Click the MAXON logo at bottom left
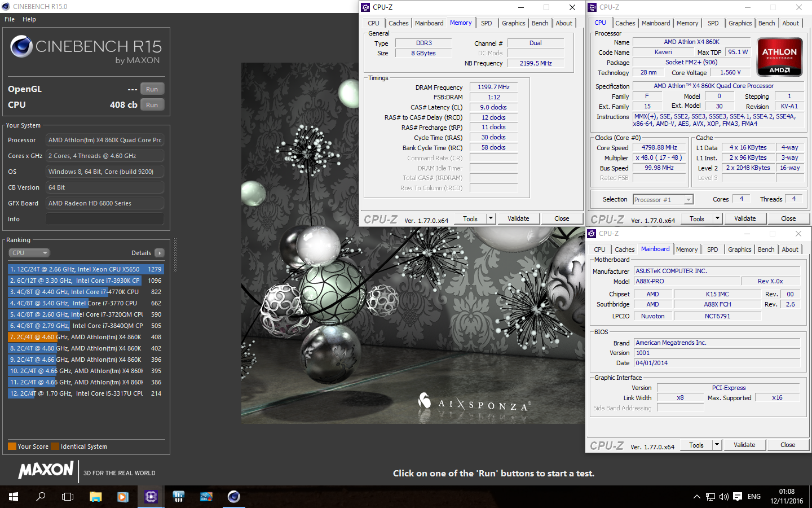Viewport: 812px width, 508px height. coord(46,470)
